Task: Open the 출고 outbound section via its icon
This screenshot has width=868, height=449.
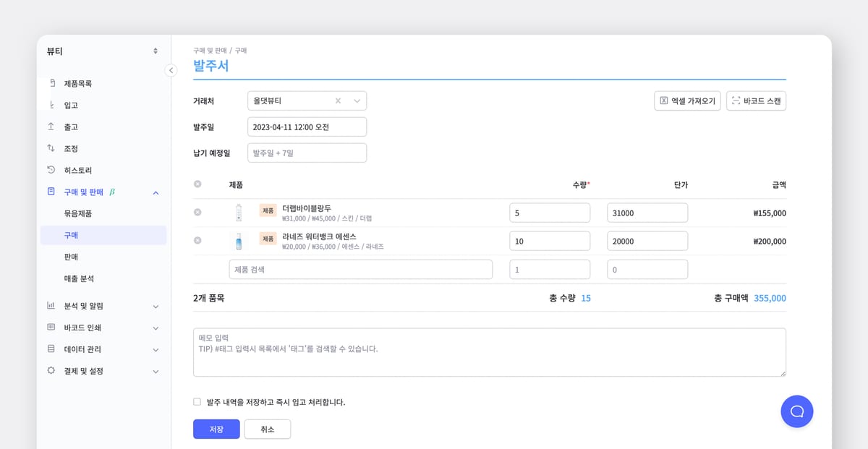Action: [x=52, y=127]
